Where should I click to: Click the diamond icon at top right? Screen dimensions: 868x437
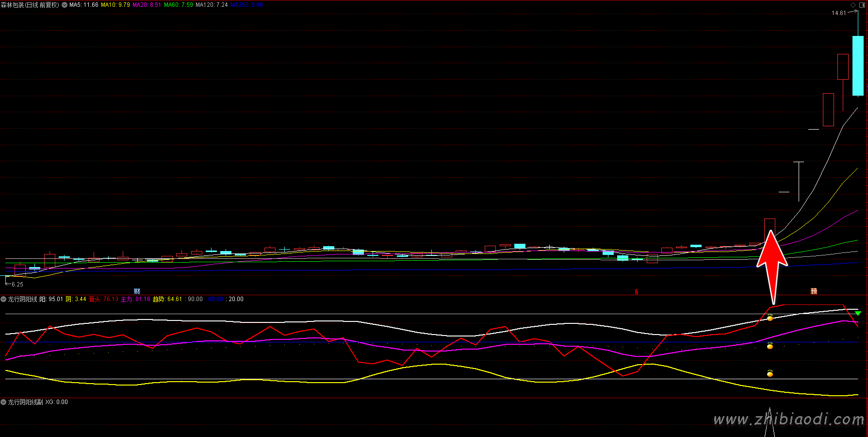[x=853, y=5]
